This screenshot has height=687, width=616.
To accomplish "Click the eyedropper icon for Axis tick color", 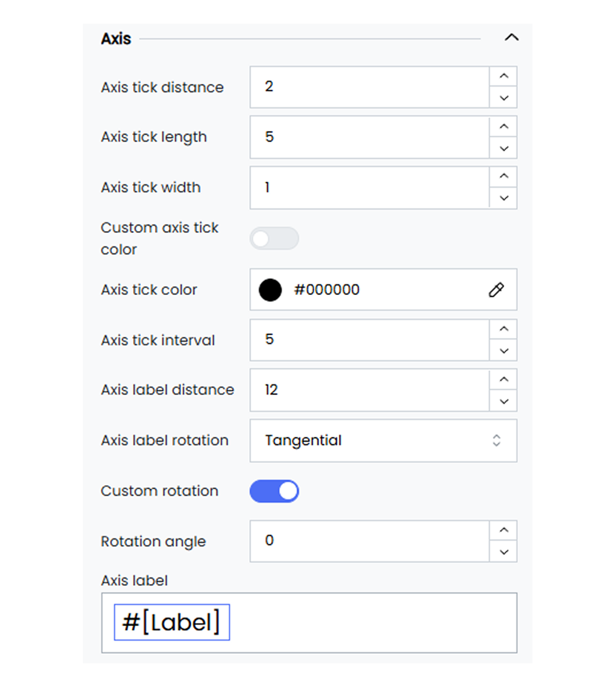I will (496, 290).
